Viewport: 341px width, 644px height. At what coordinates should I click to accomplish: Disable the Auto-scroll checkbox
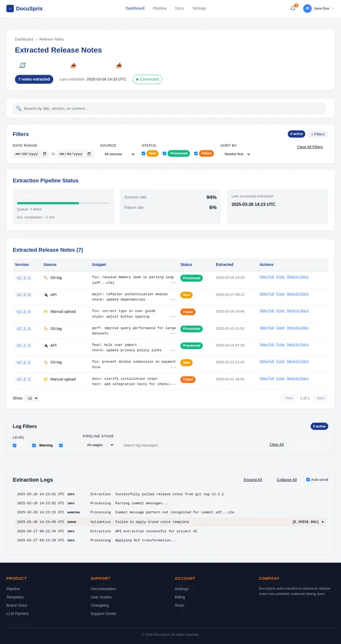(x=308, y=480)
